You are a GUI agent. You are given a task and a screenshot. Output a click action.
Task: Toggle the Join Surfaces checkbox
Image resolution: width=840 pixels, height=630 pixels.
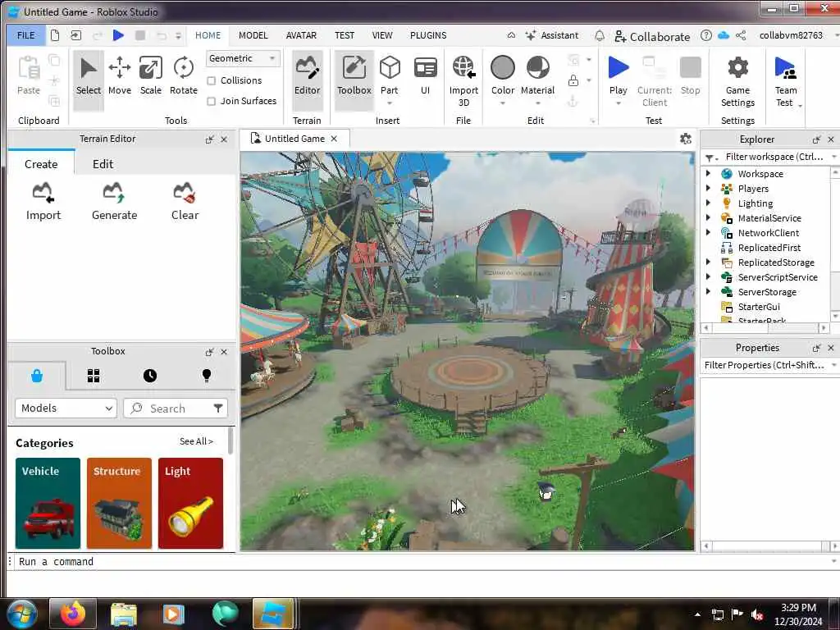point(212,101)
